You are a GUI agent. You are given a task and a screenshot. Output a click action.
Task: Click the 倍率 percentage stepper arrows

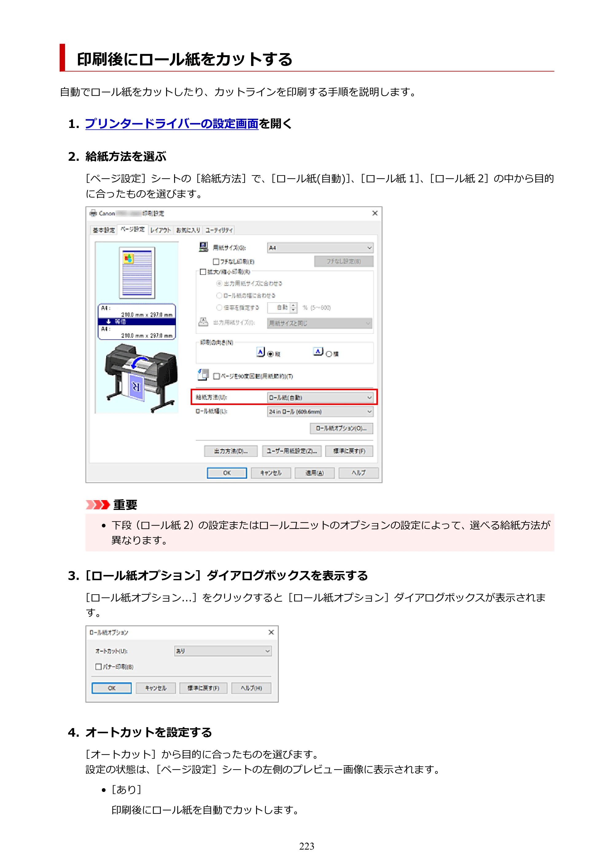pos(293,308)
